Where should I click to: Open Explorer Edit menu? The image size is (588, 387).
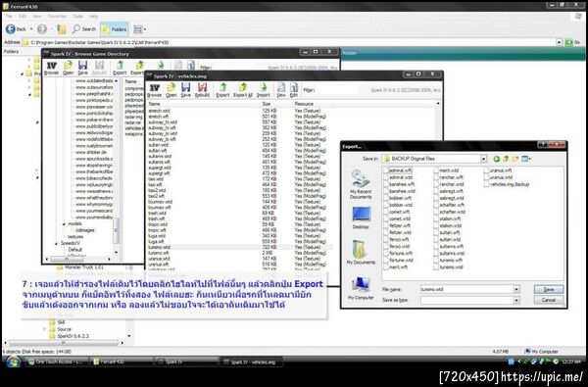23,16
